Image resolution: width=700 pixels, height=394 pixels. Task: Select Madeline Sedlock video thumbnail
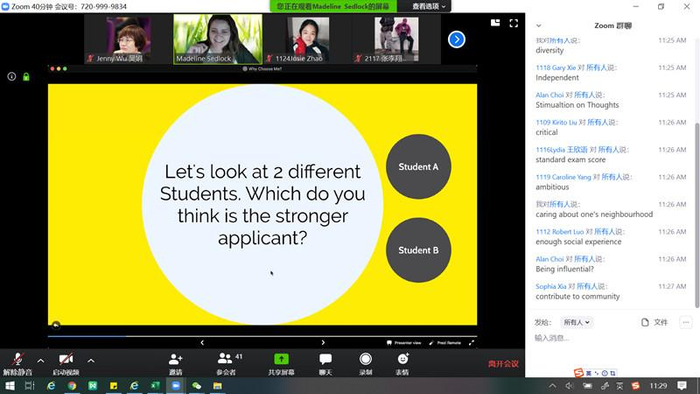pos(218,39)
